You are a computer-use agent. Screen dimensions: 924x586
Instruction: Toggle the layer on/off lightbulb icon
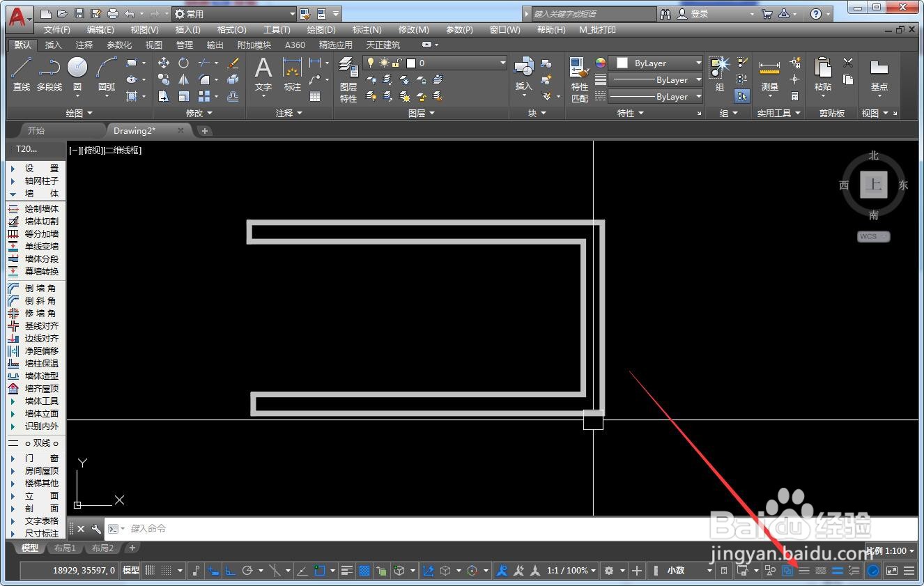pos(371,63)
